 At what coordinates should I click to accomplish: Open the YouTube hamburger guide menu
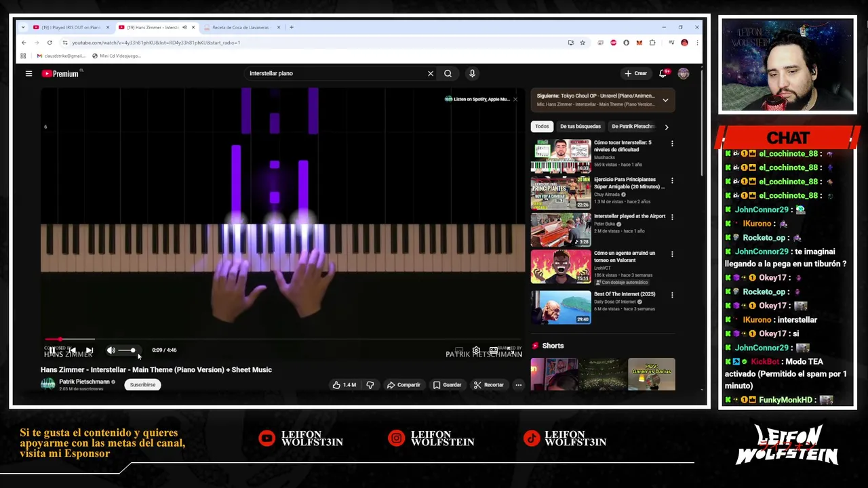coord(28,73)
